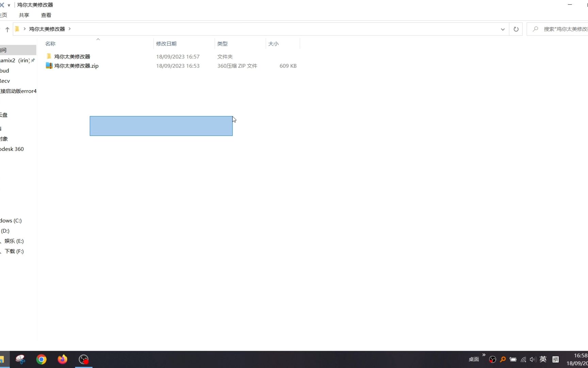The width and height of the screenshot is (588, 368).
Task: Open Chrome from the taskbar
Action: pyautogui.click(x=42, y=359)
